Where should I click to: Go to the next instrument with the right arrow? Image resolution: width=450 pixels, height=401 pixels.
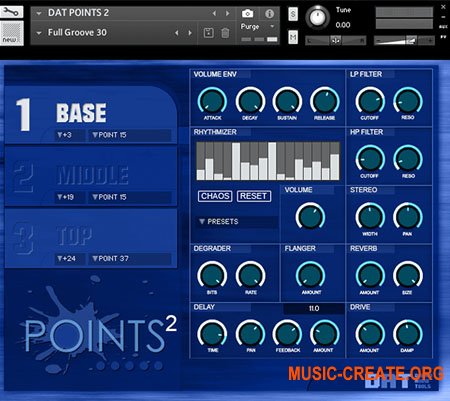227,13
